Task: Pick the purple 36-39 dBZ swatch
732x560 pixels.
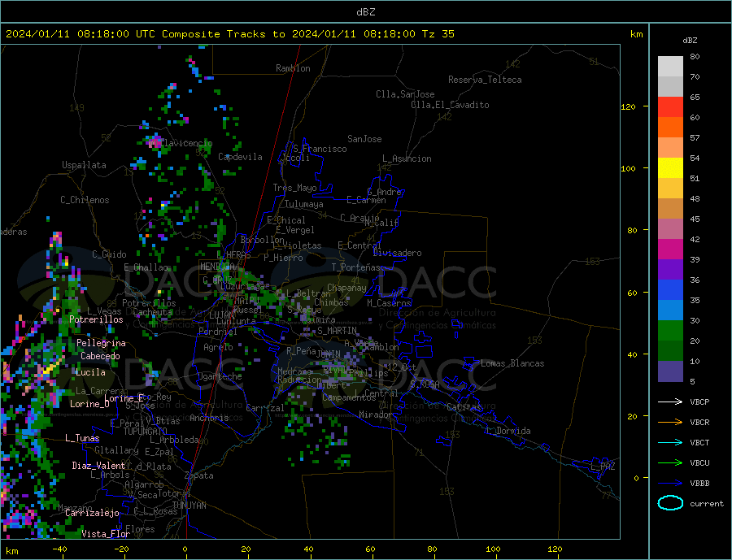Action: pyautogui.click(x=670, y=270)
